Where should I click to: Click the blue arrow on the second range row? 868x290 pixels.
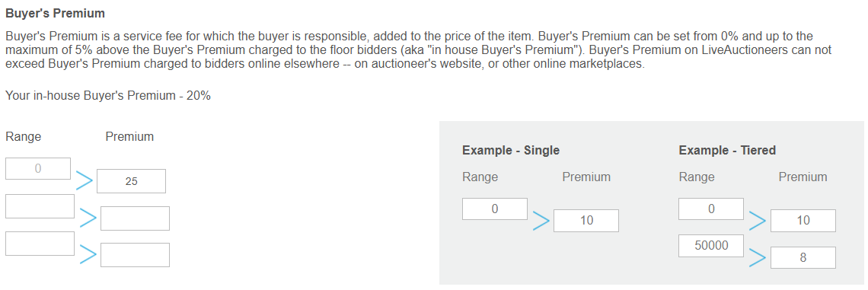pyautogui.click(x=88, y=218)
